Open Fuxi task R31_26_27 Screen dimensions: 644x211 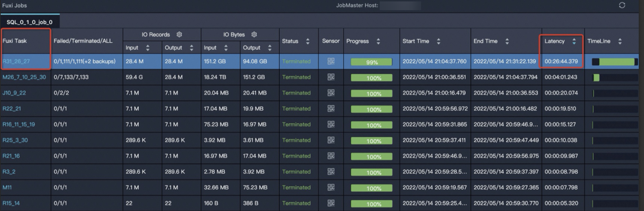point(16,61)
